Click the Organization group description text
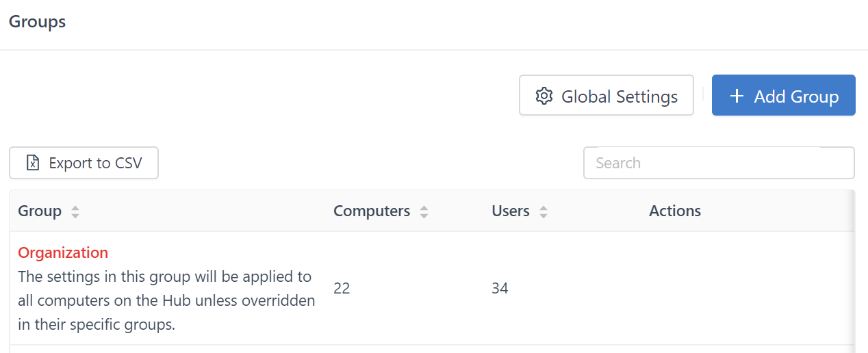Screen dimensions: 868x353 165,300
